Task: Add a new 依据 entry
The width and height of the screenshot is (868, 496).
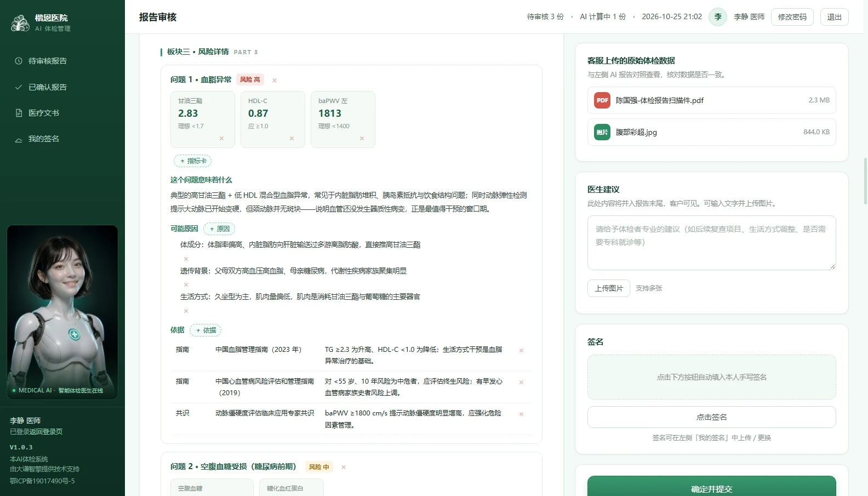Action: pyautogui.click(x=205, y=330)
